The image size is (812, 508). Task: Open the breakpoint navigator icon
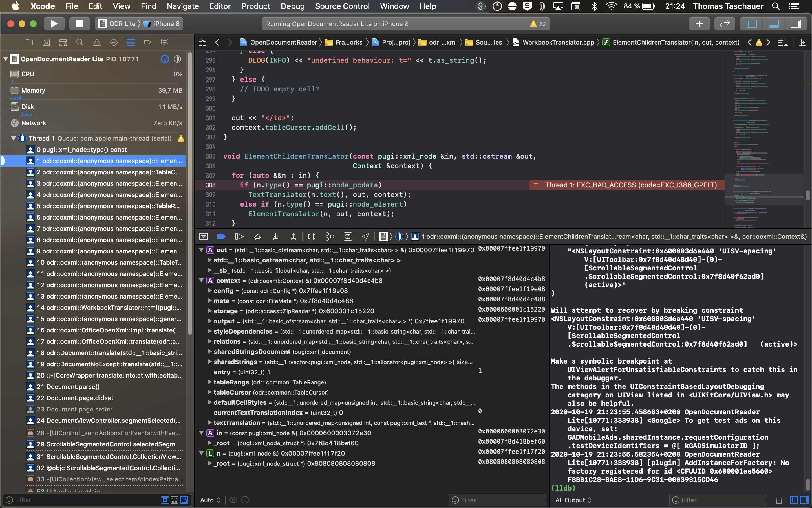click(148, 42)
